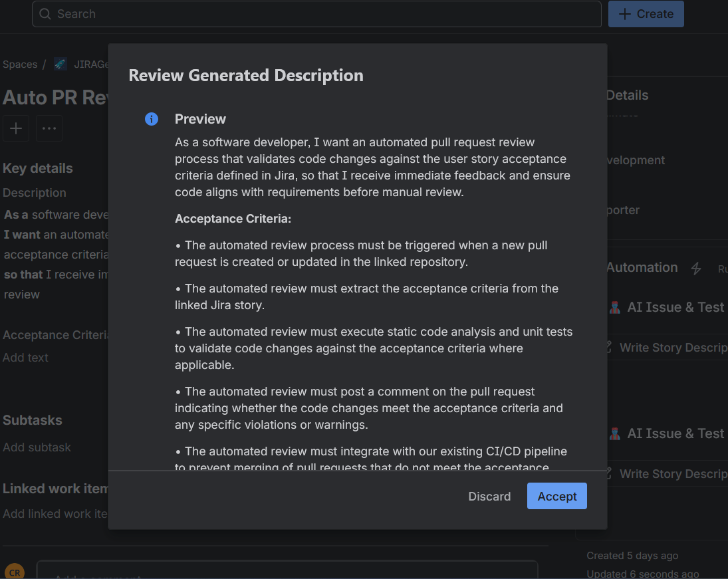The image size is (728, 579).
Task: Discard the generated description
Action: (489, 496)
